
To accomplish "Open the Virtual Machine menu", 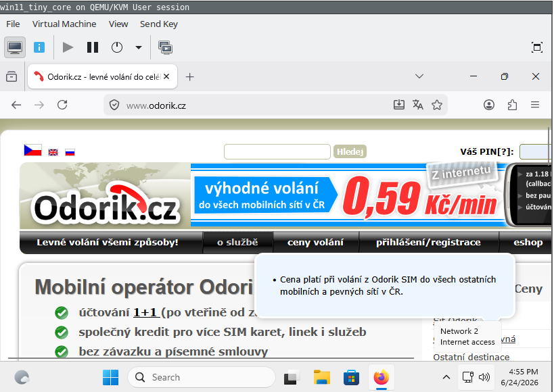I will pos(64,24).
